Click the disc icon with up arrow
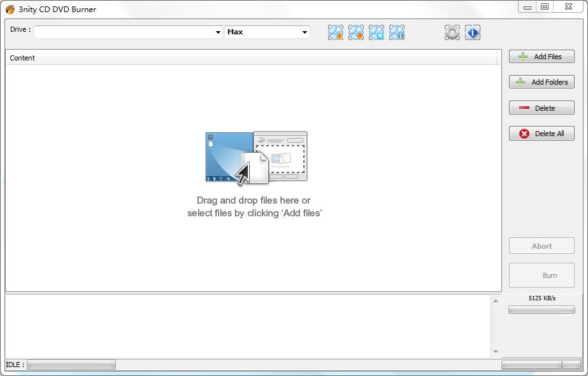Image resolution: width=588 pixels, height=376 pixels. (x=336, y=32)
